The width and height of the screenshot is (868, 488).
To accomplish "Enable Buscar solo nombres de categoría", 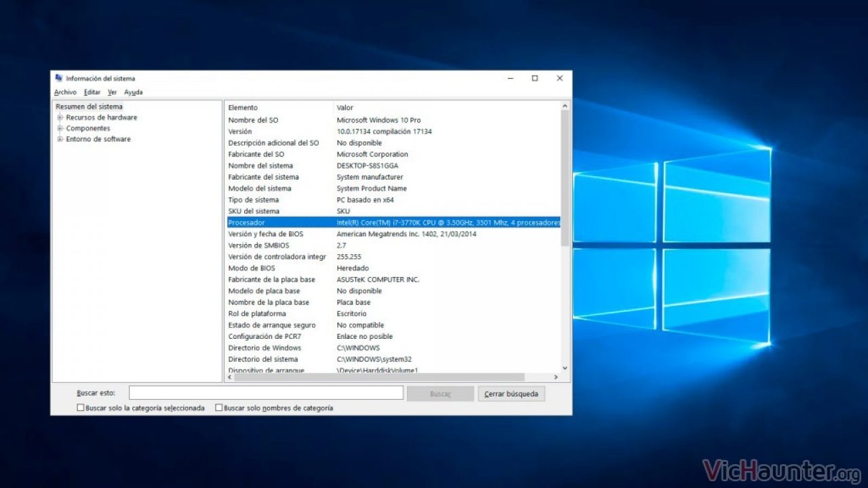I will pos(218,408).
